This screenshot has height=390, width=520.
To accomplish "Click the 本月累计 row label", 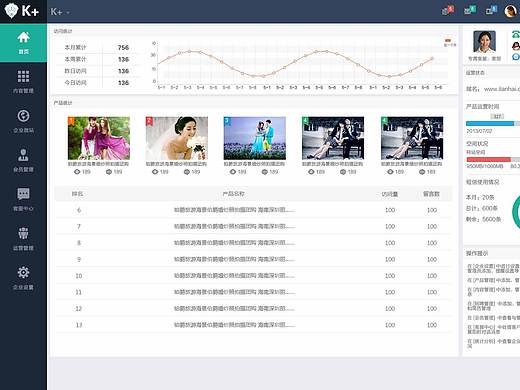I will pos(75,48).
